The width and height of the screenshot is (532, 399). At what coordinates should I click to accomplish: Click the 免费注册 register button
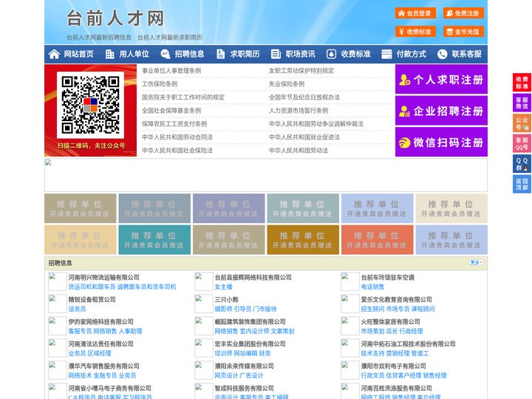tap(463, 13)
